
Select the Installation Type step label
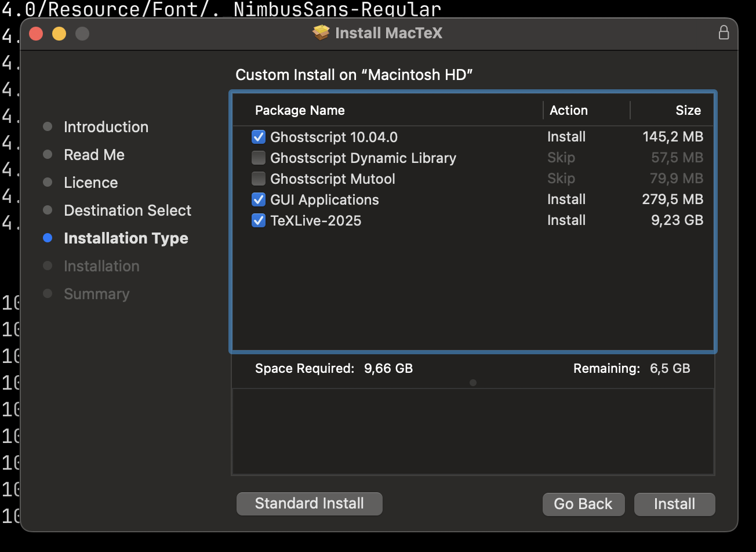(x=126, y=238)
